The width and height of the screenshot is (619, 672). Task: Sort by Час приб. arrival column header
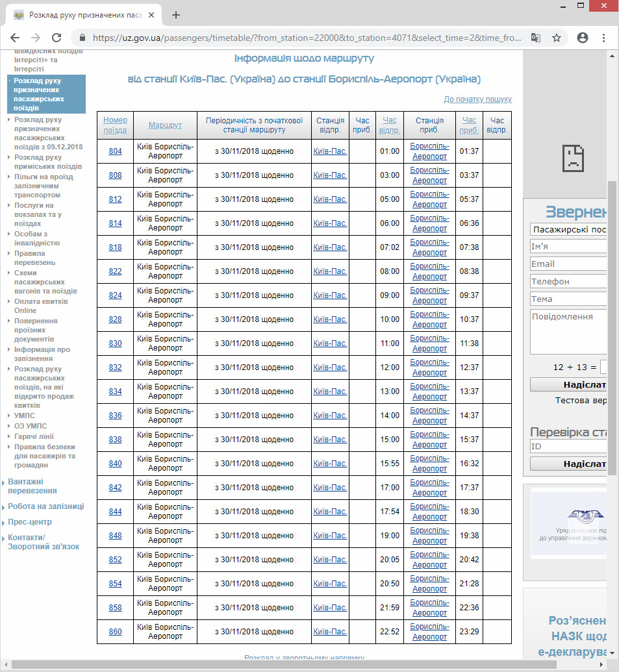[x=469, y=125]
